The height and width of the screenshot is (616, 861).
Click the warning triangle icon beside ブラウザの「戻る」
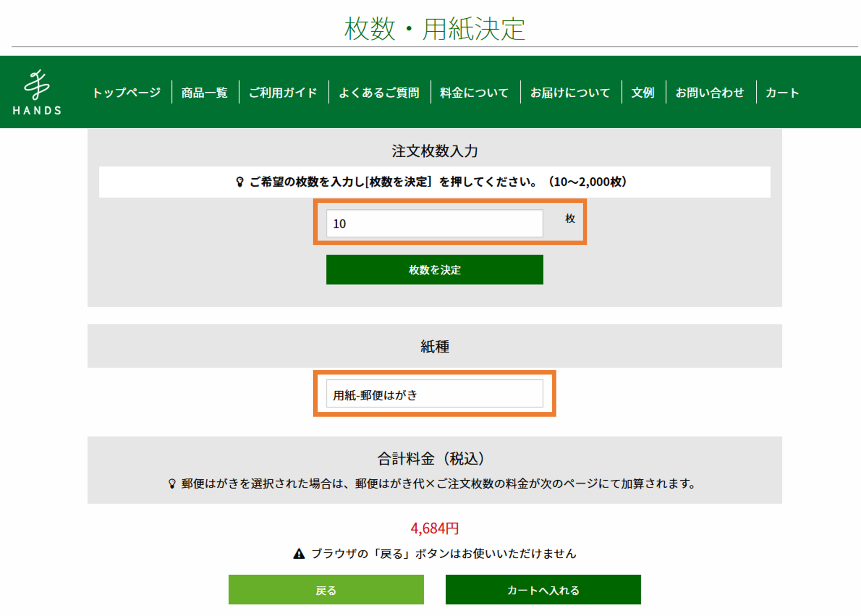(299, 554)
